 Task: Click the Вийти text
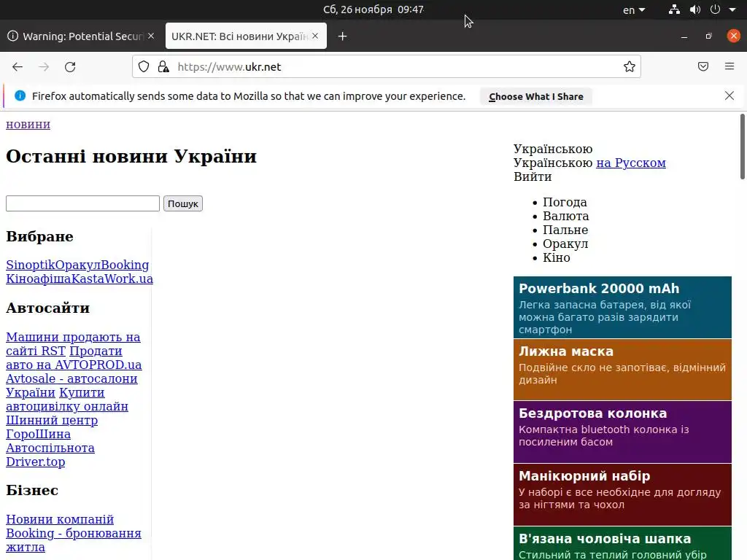tap(533, 176)
